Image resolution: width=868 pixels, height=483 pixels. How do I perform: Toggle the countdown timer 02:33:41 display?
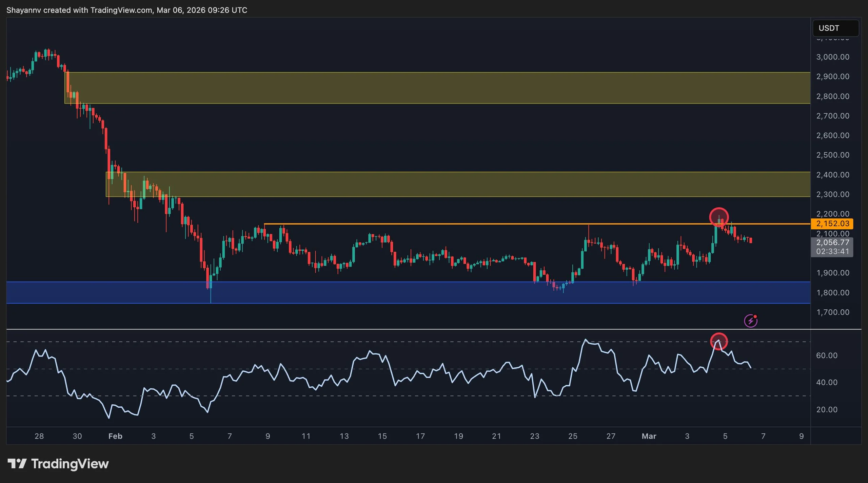click(832, 252)
